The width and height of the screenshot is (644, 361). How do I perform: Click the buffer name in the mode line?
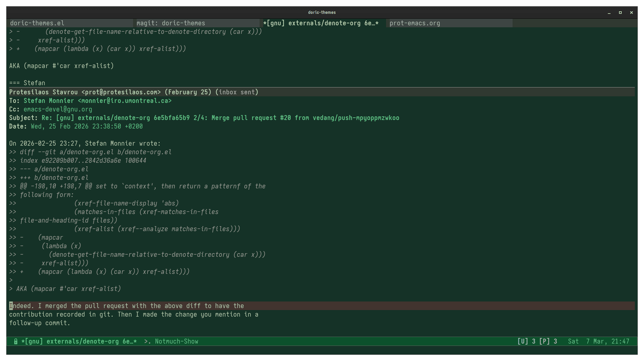(x=79, y=341)
